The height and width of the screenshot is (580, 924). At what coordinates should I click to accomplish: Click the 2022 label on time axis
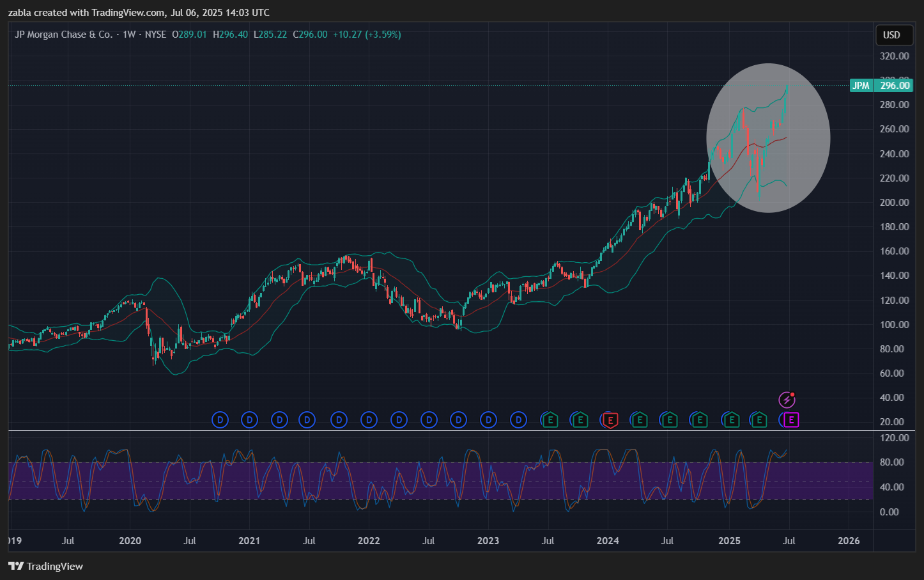[x=369, y=541]
